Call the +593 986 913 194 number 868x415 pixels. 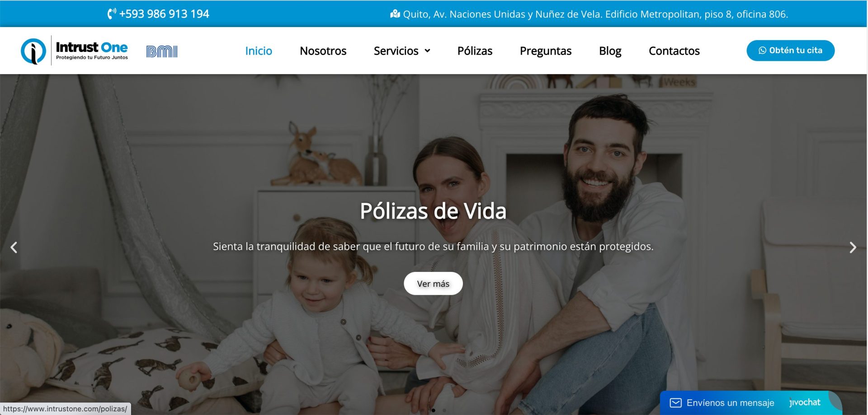(x=164, y=14)
